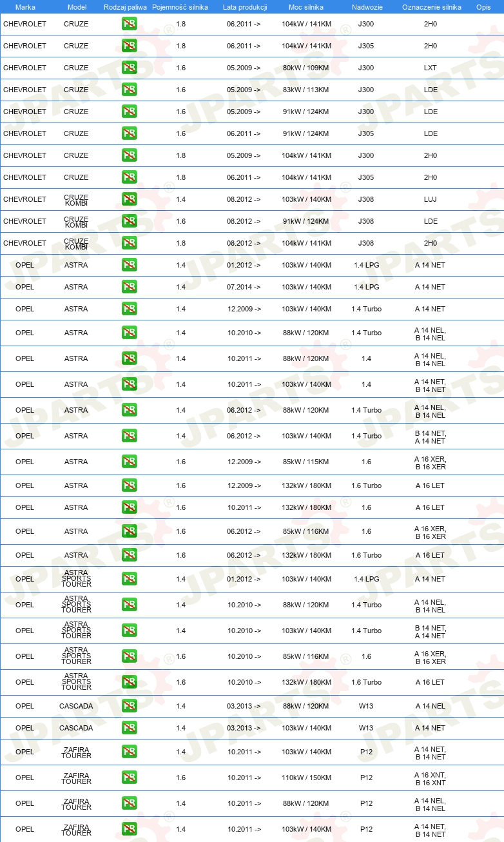
Task: Click the 07.2014 -> production date cell
Action: pyautogui.click(x=244, y=287)
